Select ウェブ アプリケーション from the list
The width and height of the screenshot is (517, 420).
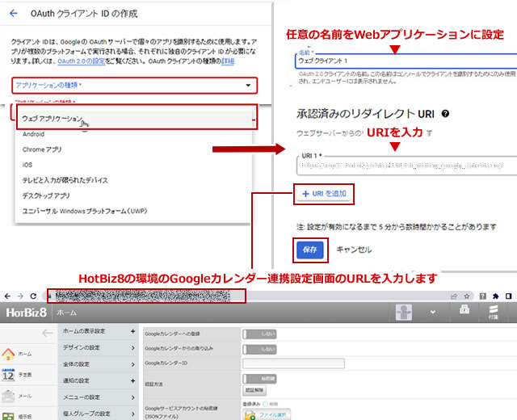point(134,119)
